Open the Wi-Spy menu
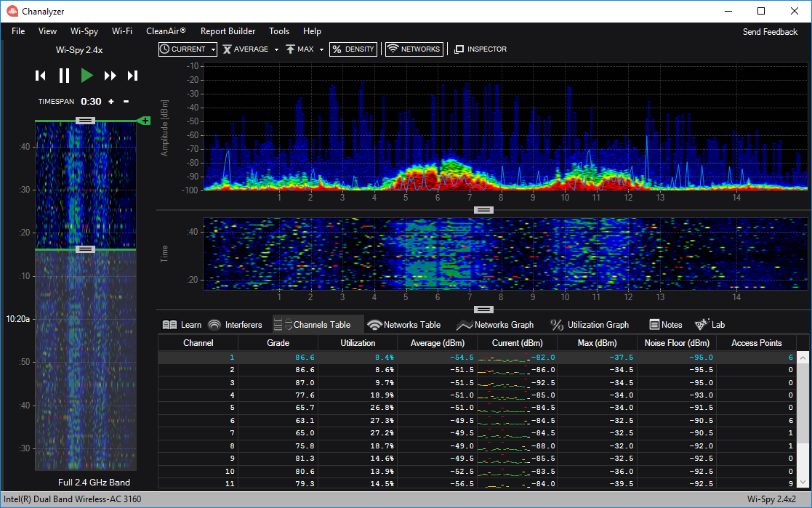The width and height of the screenshot is (812, 508). pos(84,31)
